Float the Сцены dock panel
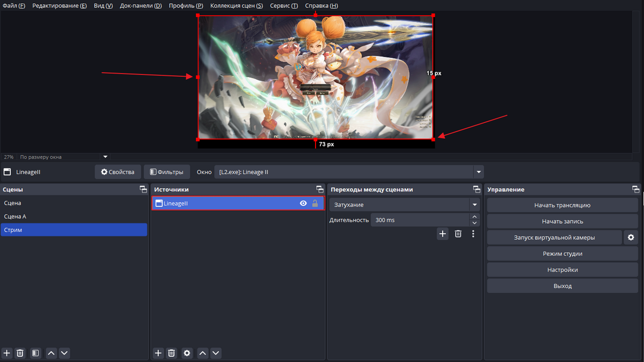The width and height of the screenshot is (644, 362). 143,189
